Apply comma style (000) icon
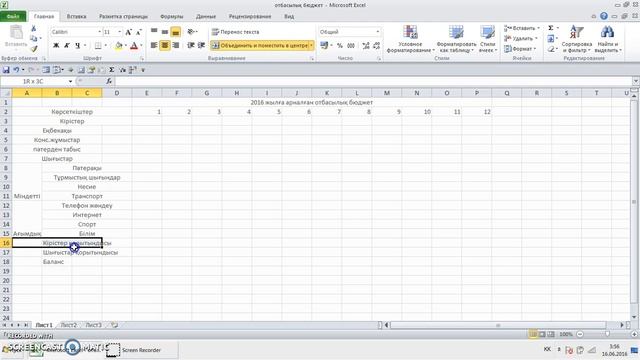The image size is (640, 360). [x=351, y=45]
